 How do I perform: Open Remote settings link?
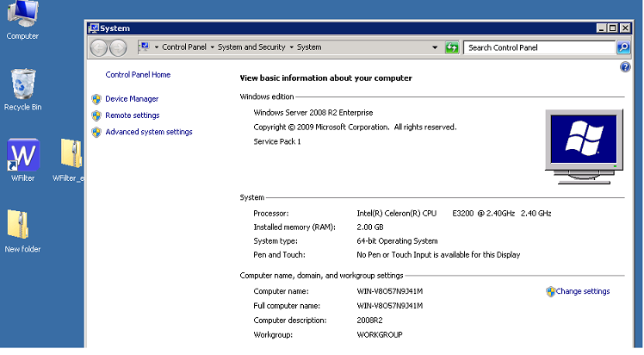pyautogui.click(x=132, y=115)
